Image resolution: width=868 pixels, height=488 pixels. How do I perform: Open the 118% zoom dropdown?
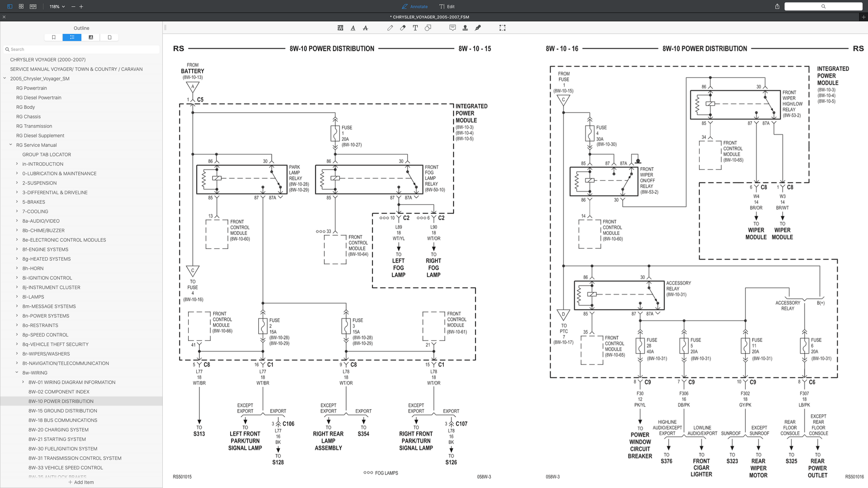pos(57,7)
